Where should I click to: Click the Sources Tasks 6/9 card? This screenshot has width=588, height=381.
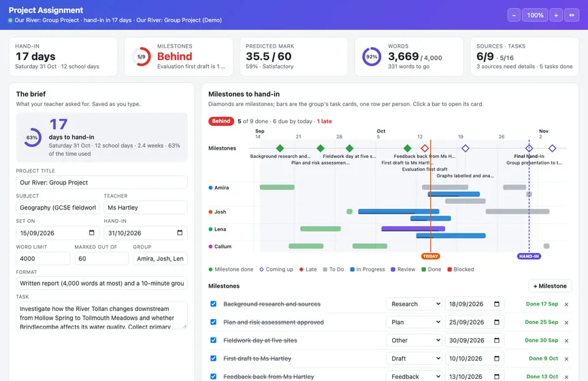[524, 56]
